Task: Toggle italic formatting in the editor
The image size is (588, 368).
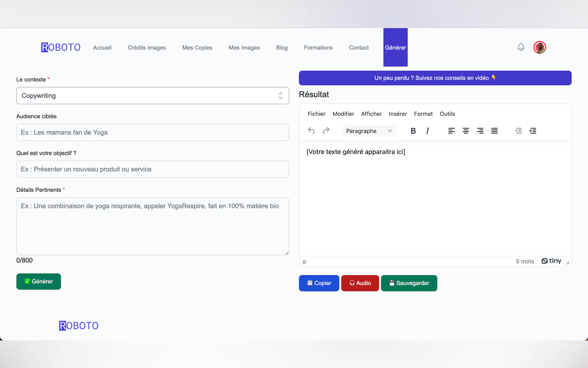Action: (x=427, y=131)
